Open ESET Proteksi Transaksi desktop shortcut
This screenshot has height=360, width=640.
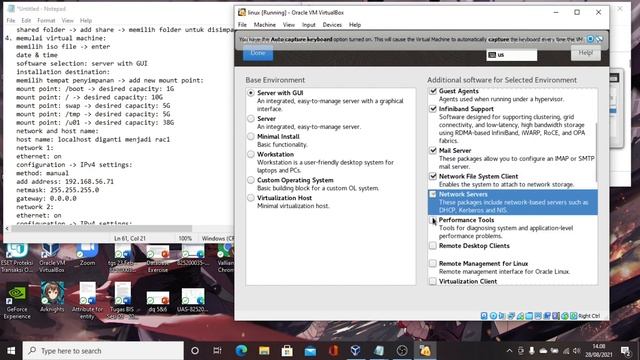(x=17, y=258)
